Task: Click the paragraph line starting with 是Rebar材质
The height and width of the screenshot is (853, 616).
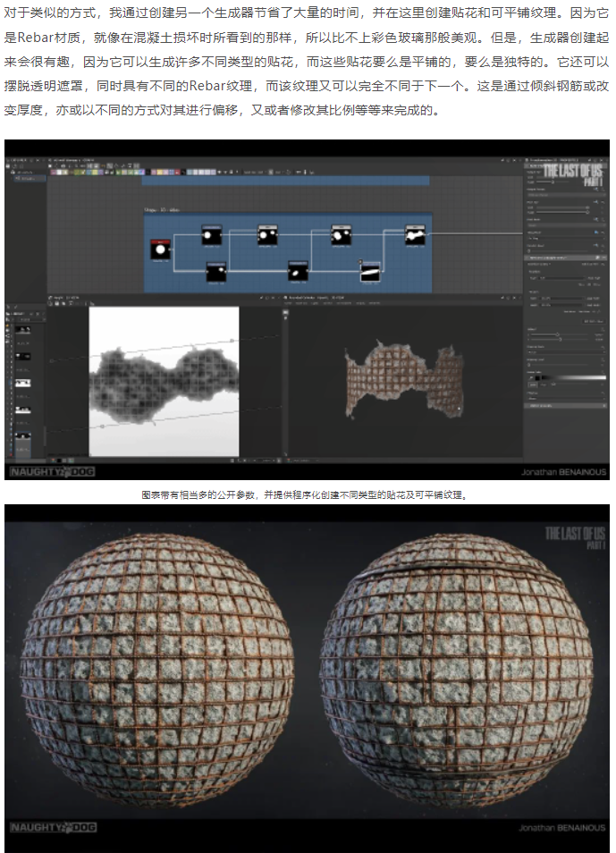Action: (x=307, y=38)
